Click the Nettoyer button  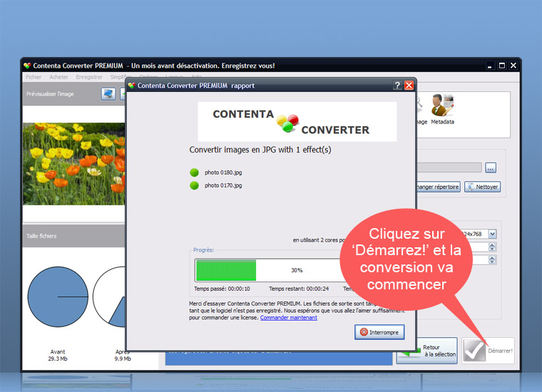(x=483, y=187)
